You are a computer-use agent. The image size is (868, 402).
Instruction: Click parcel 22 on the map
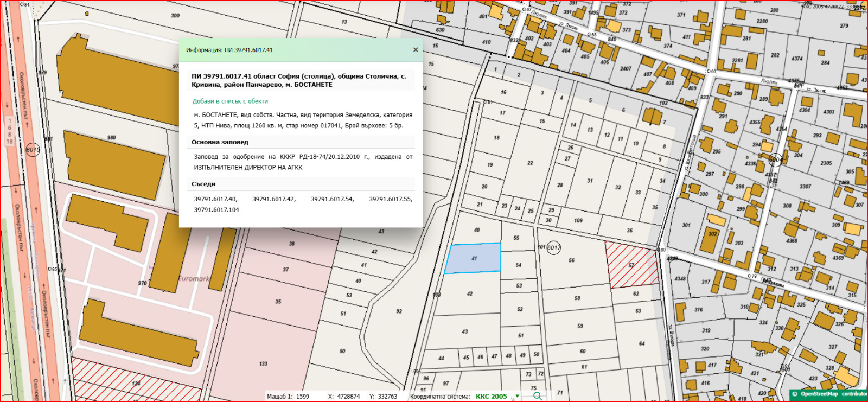coord(530,163)
